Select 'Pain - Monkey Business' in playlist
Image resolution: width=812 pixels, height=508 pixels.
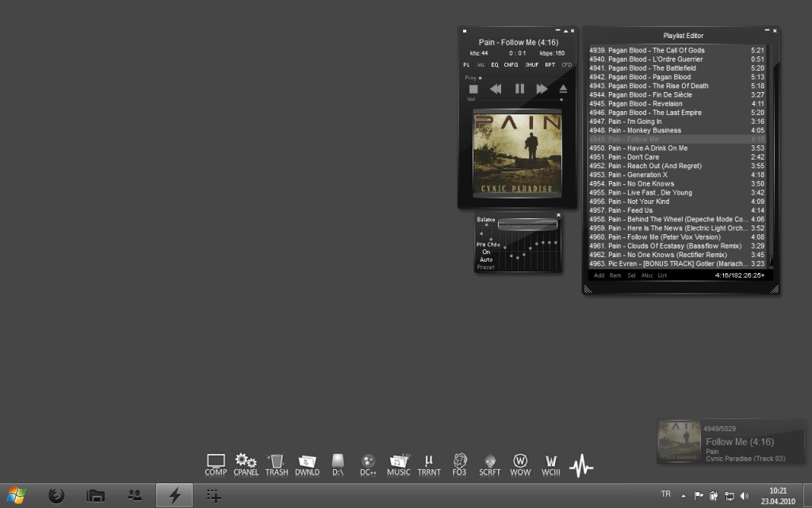pyautogui.click(x=677, y=130)
